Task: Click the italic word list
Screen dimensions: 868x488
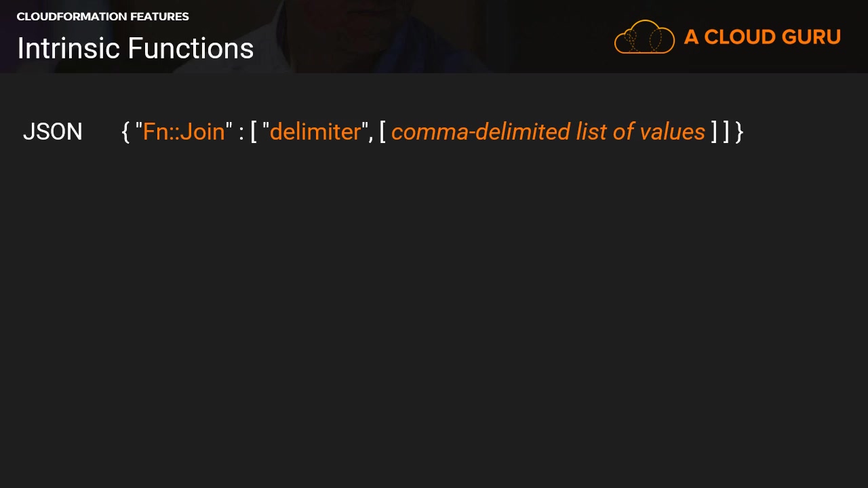Action: [x=591, y=131]
